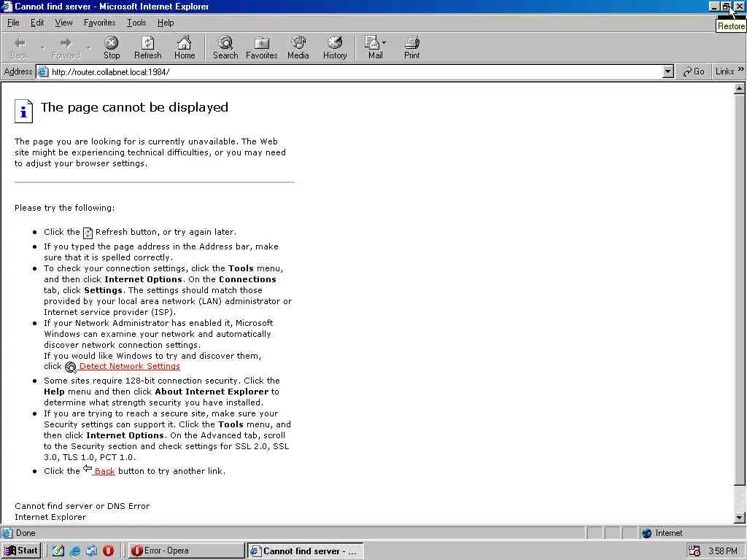The image size is (747, 560).
Task: Select the Cannot find server taskbar button
Action: (305, 551)
